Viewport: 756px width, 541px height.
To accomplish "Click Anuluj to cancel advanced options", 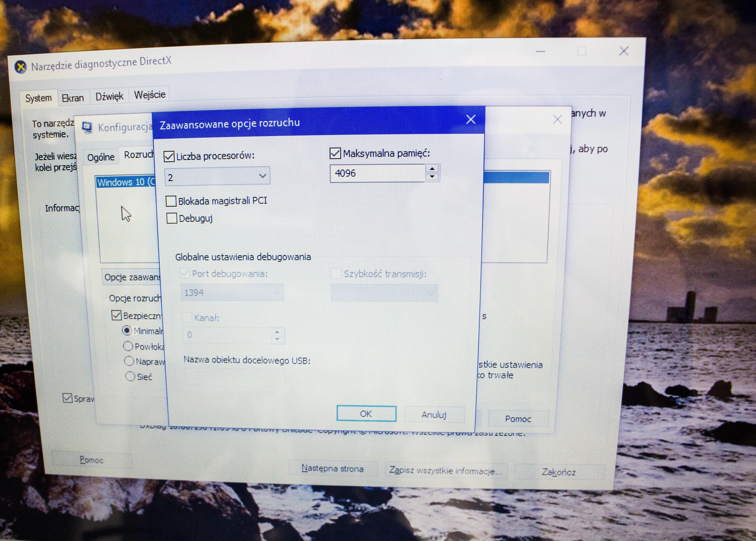I will [434, 415].
